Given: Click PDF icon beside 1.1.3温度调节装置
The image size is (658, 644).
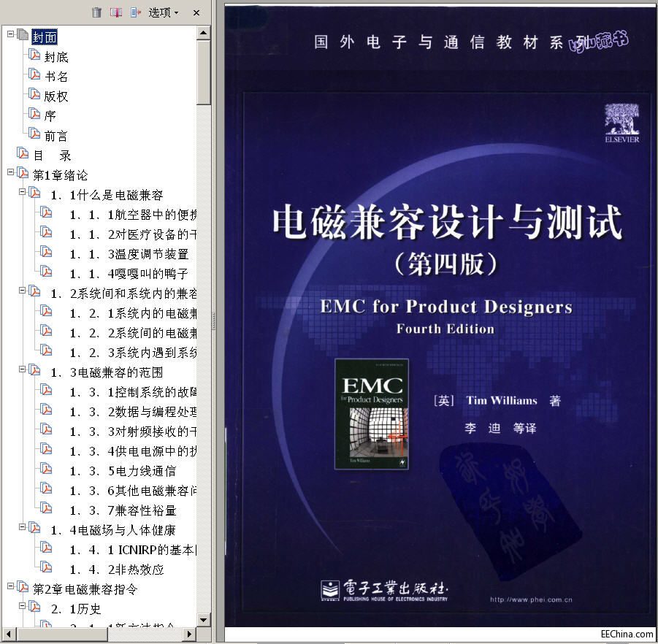Looking at the screenshot, I should click(x=46, y=251).
